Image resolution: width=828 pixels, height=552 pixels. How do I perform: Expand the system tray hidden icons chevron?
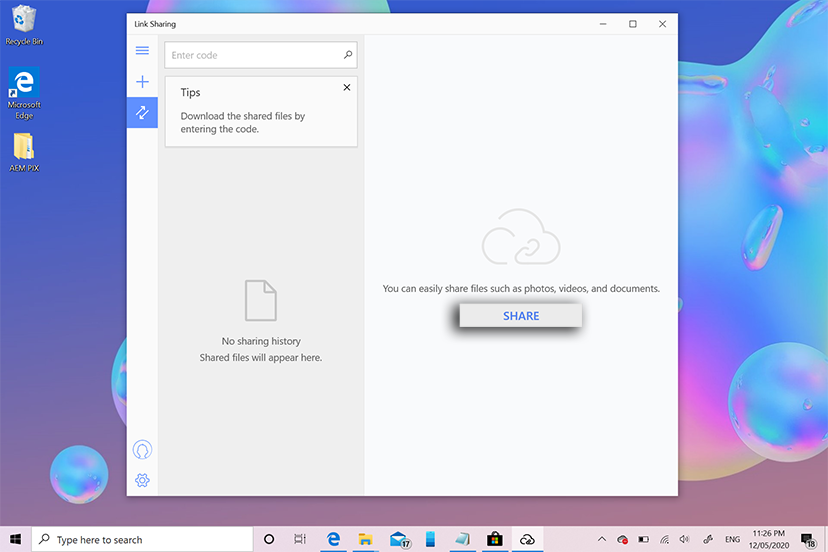tap(602, 539)
